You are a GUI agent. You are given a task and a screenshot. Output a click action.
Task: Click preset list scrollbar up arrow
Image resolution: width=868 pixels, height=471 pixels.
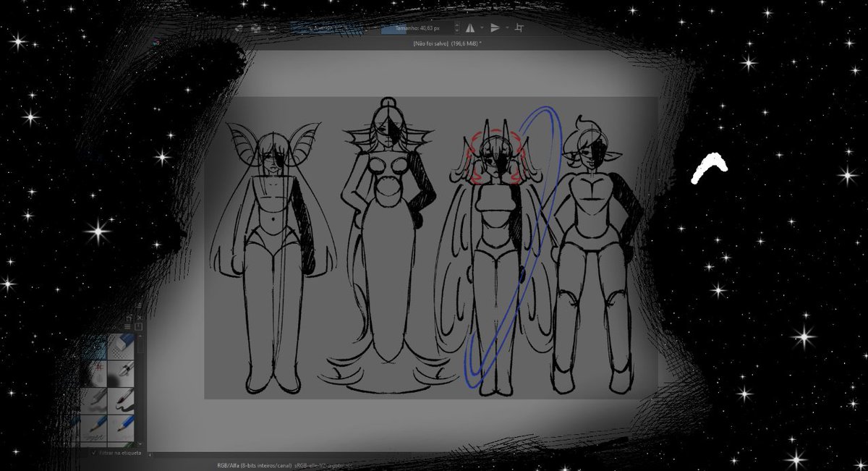point(140,336)
